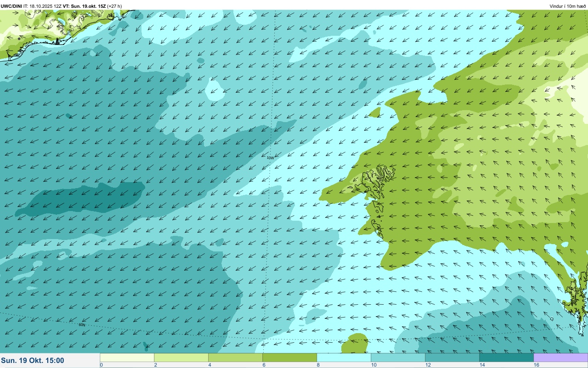Image resolution: width=588 pixels, height=368 pixels.
Task: Click the pale yellow 0–2 legend swatch
Action: (127, 357)
